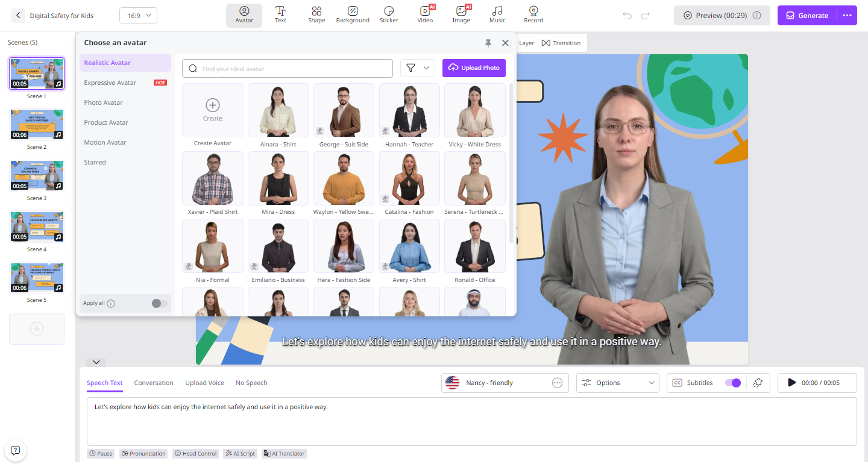Open the Music tool
This screenshot has height=464, width=868.
click(497, 15)
